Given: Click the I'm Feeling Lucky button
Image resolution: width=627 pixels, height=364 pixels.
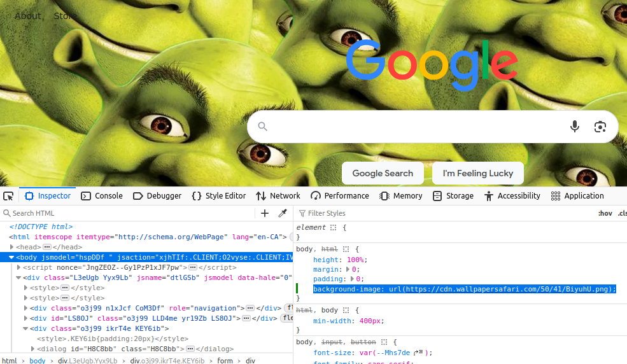Looking at the screenshot, I should coord(478,174).
